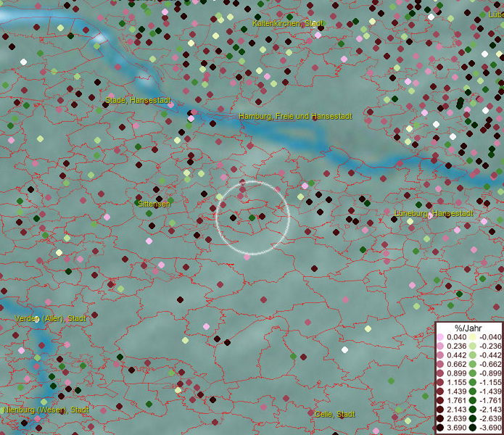Pick the 2.143 legend swatch

pyautogui.click(x=440, y=410)
